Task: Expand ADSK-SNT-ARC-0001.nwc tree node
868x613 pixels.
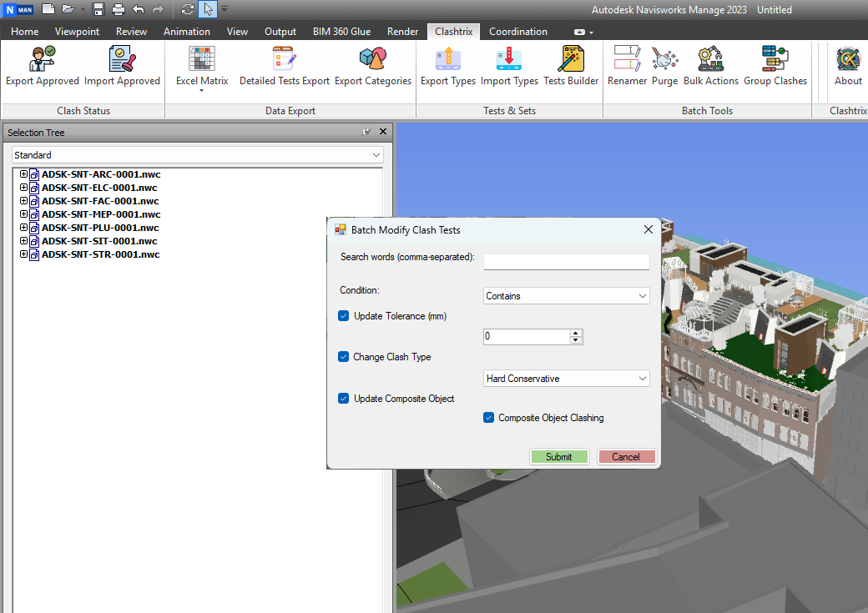Action: pyautogui.click(x=24, y=173)
